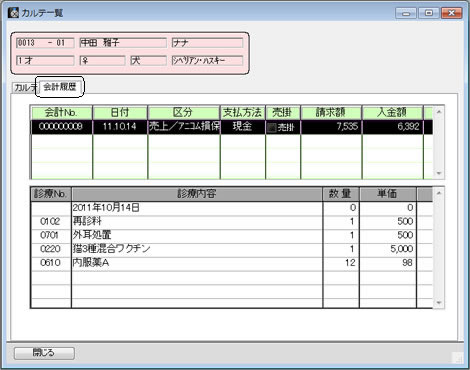Click the 会計No. column header
The image size is (470, 370).
click(x=61, y=113)
